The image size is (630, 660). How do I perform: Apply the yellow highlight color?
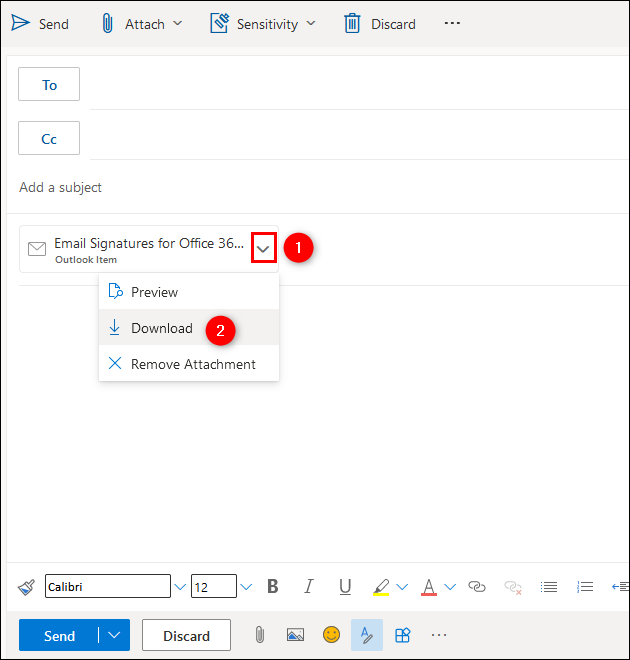[381, 587]
